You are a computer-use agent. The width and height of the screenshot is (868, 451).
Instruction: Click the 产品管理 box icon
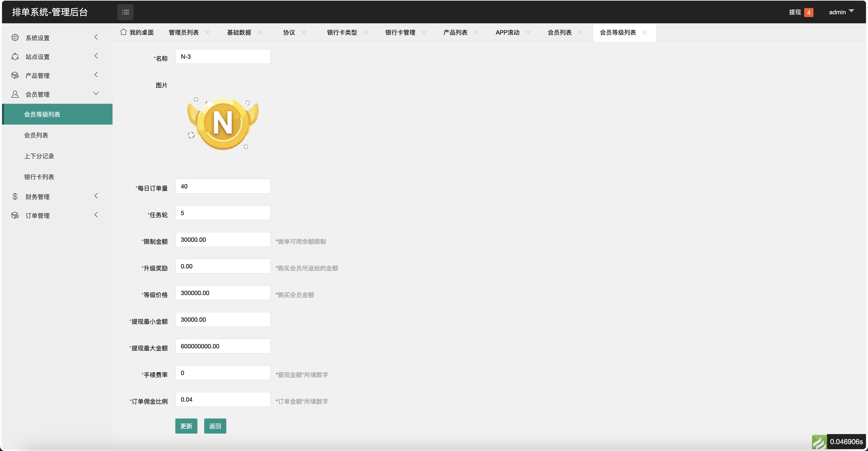[15, 75]
